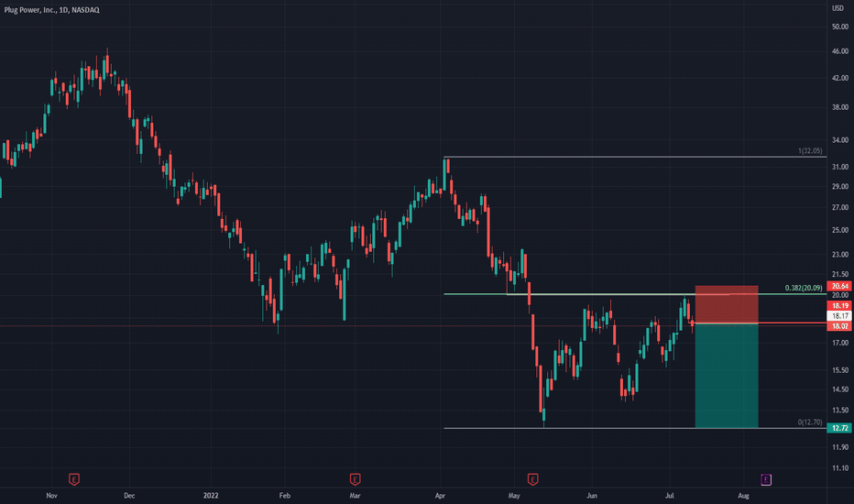The width and height of the screenshot is (854, 504).
Task: Click the 17.00 price axis label
Action: click(x=840, y=343)
